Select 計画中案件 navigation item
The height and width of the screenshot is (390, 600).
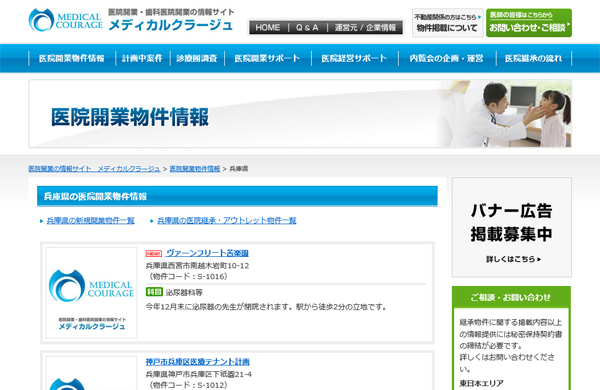[x=142, y=58]
